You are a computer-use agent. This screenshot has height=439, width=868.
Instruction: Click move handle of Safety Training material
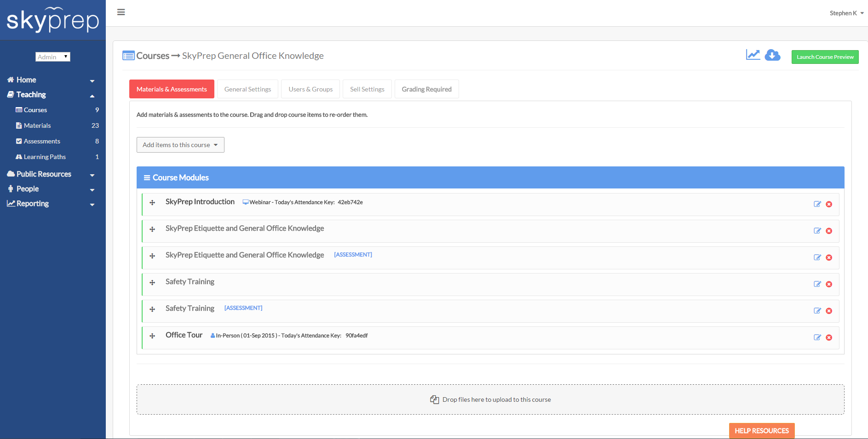(152, 283)
